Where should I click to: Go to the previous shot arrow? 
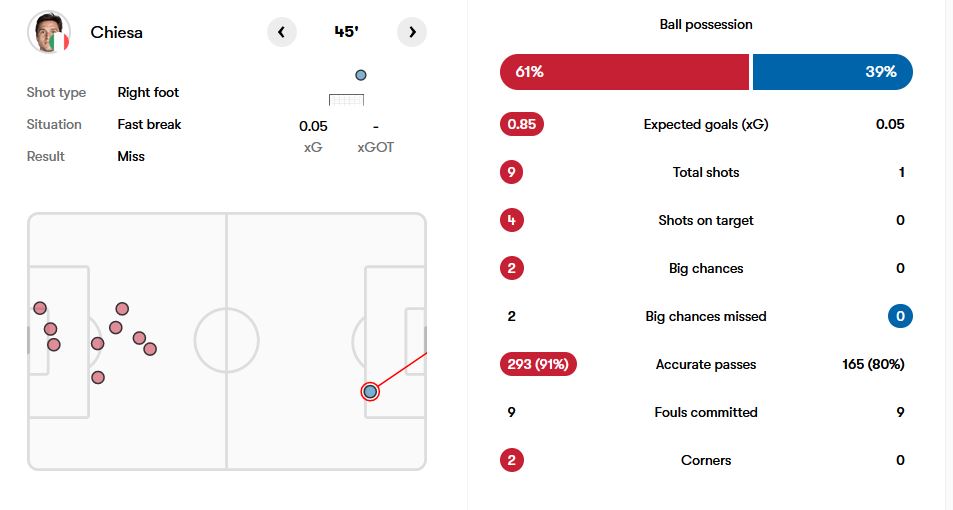(281, 32)
